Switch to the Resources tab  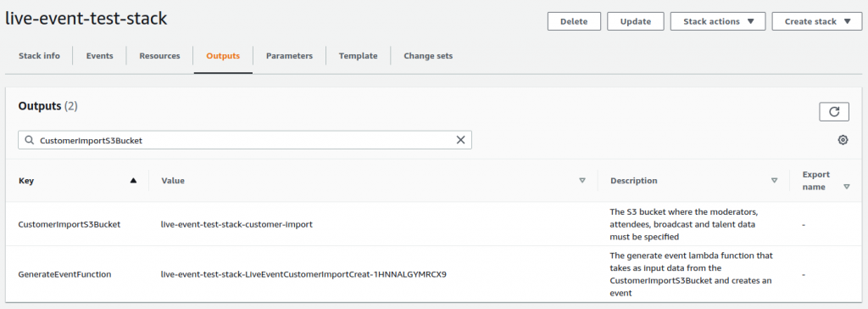click(x=159, y=56)
